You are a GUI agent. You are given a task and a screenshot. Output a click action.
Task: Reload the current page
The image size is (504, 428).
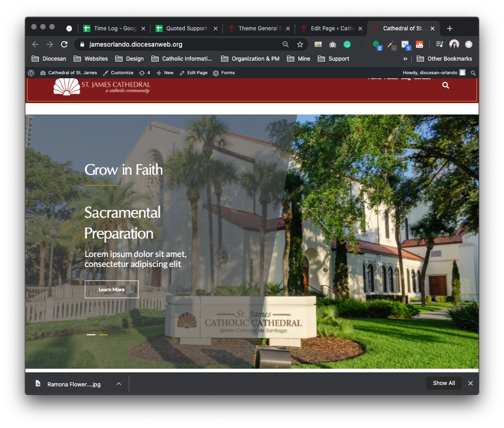click(64, 44)
